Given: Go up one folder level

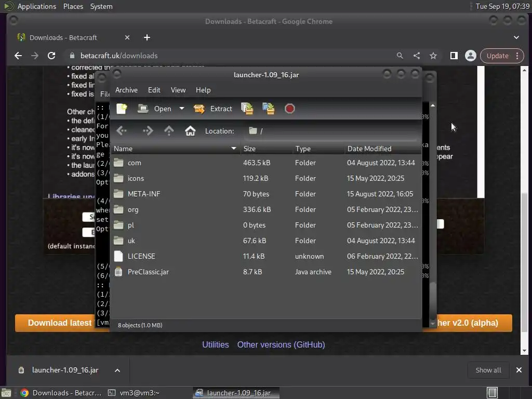Looking at the screenshot, I should click(169, 131).
